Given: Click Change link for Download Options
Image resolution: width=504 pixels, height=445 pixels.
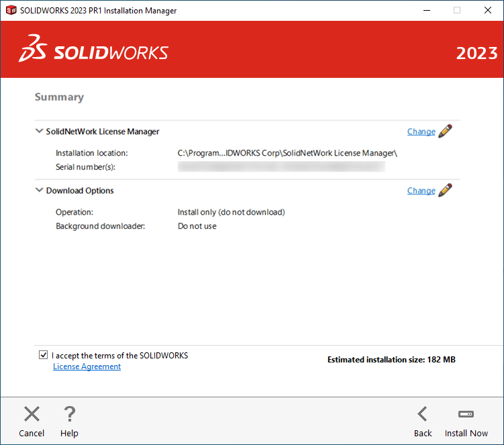Looking at the screenshot, I should (421, 191).
